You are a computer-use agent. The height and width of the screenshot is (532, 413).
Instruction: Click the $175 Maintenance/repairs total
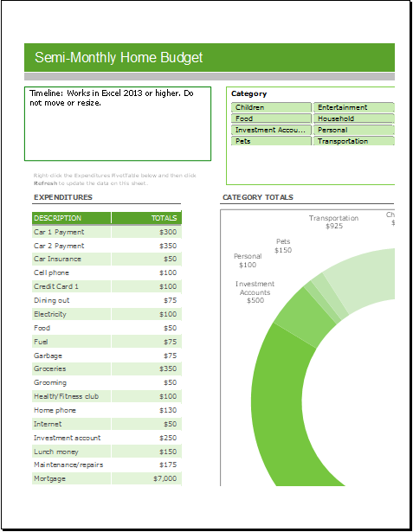click(x=168, y=465)
